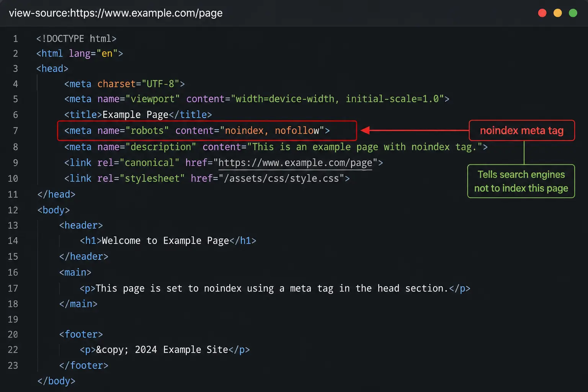Click the closing </main> tag

(78, 304)
